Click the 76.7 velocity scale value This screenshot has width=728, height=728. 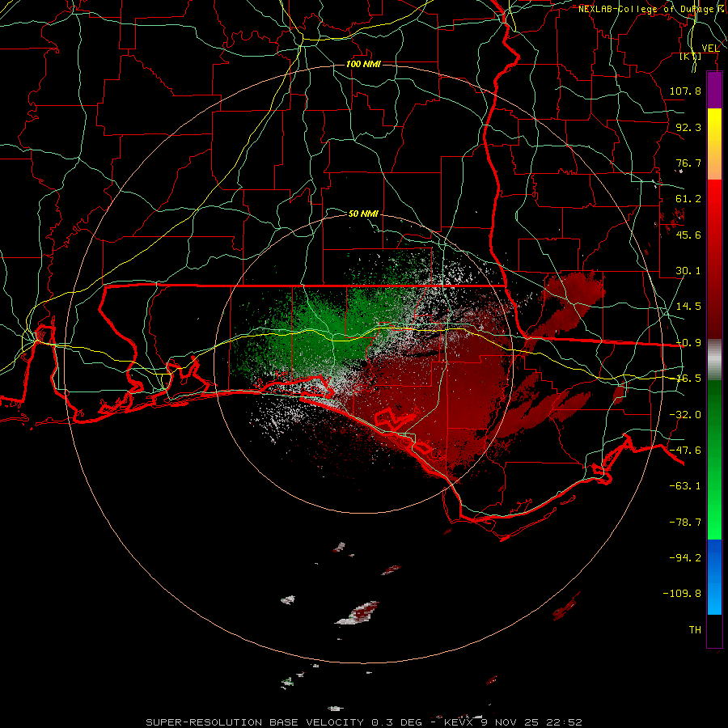(688, 163)
